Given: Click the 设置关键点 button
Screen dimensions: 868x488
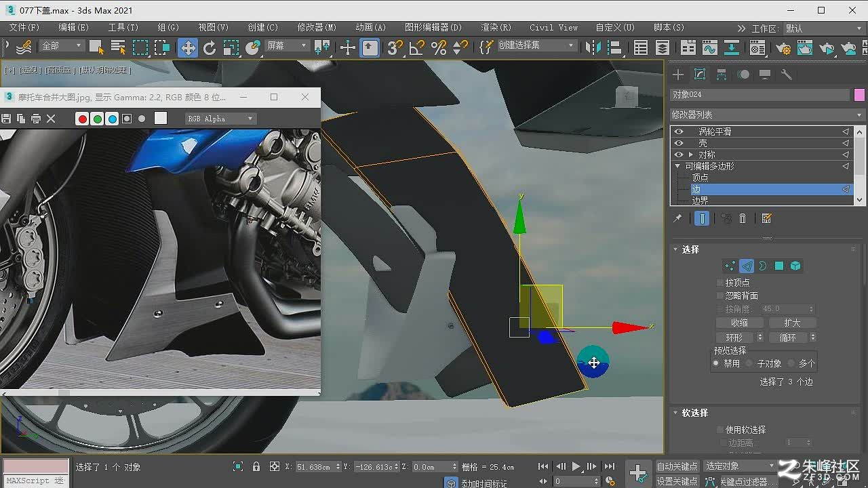Looking at the screenshot, I should [677, 481].
